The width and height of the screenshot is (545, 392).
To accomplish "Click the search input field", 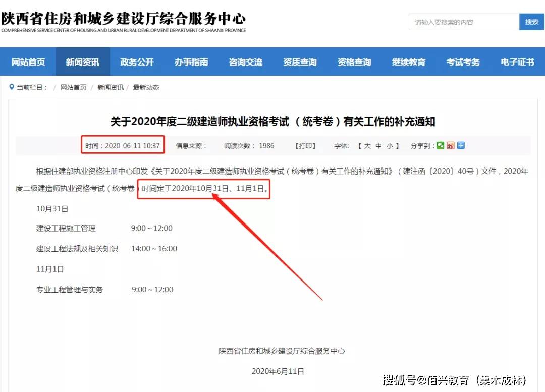I will (x=462, y=22).
